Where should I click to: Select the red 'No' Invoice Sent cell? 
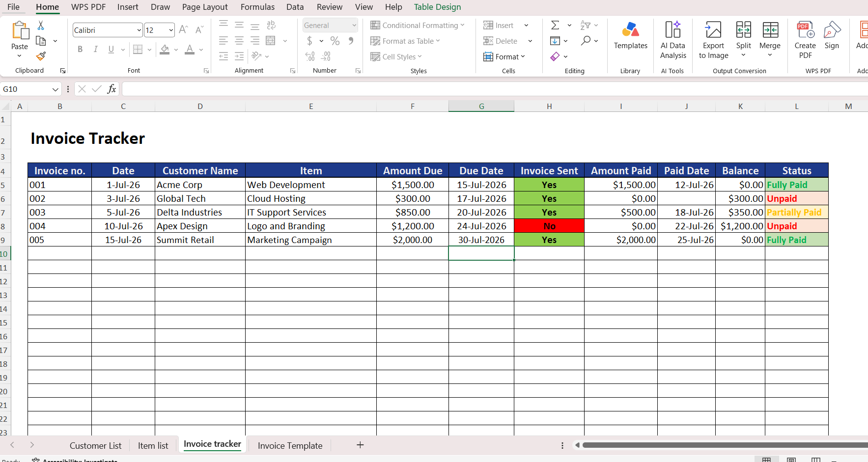(x=549, y=226)
